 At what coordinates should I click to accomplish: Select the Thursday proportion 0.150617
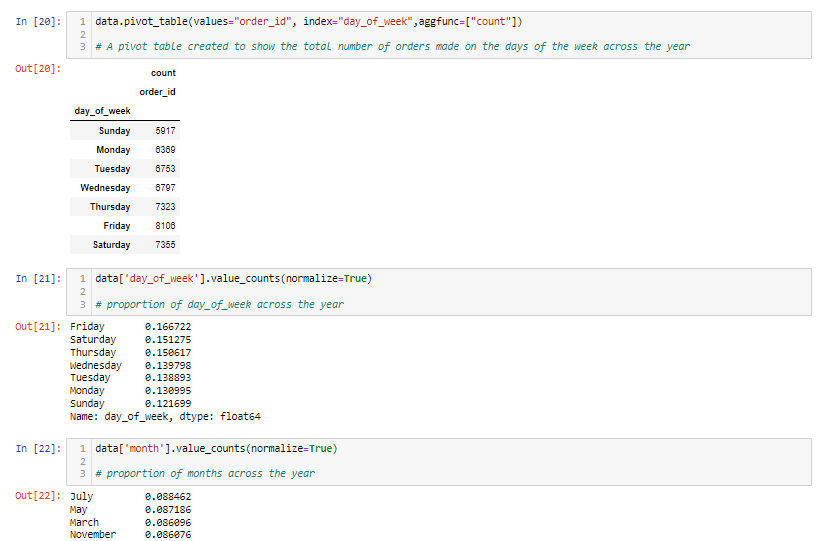pos(168,352)
